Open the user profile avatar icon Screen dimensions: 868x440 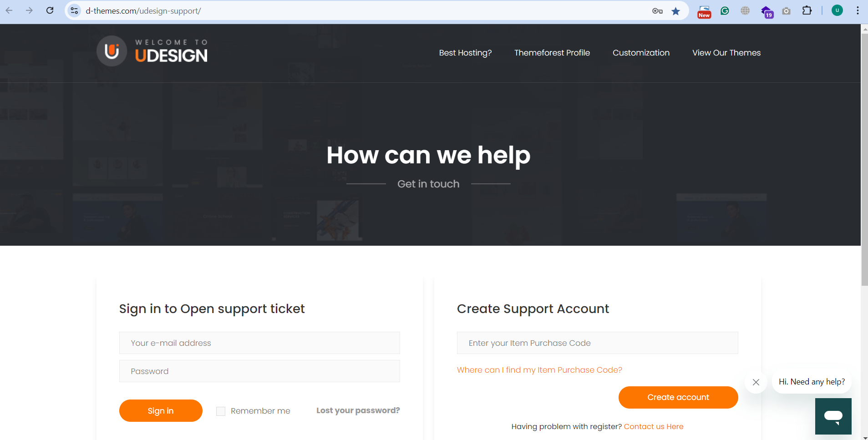coord(837,10)
